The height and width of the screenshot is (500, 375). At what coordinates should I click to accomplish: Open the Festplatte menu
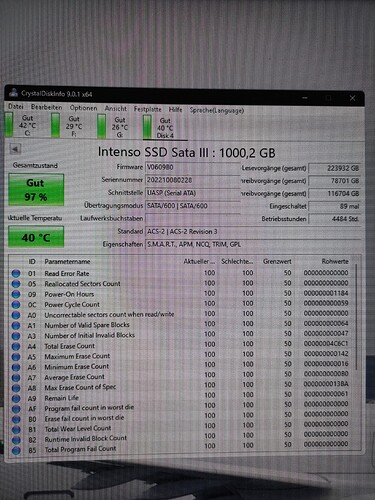point(147,109)
